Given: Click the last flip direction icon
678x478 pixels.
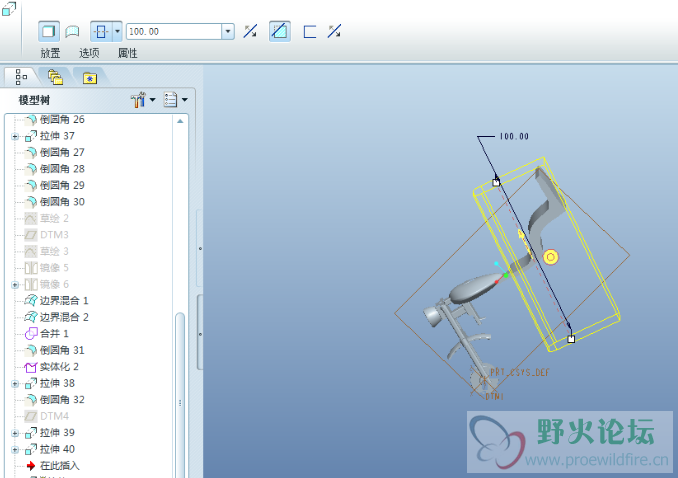Looking at the screenshot, I should pyautogui.click(x=334, y=31).
